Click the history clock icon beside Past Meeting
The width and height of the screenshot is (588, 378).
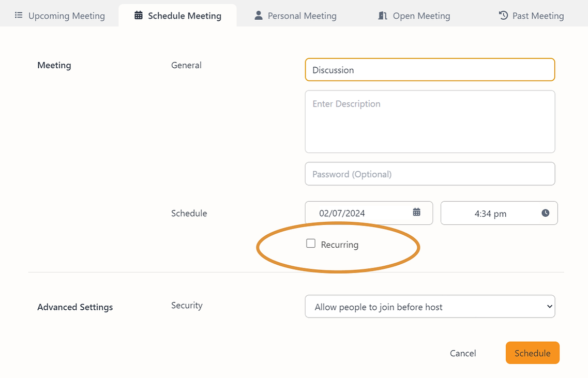point(503,16)
